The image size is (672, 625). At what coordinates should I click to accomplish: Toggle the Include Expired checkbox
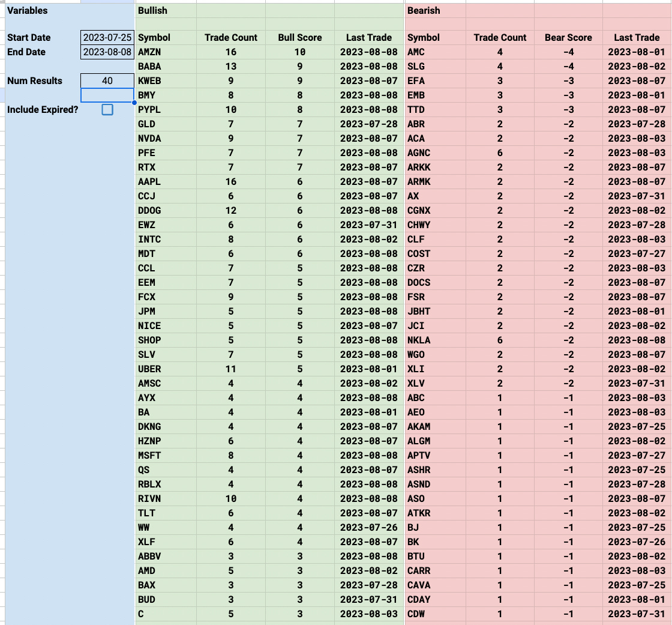coord(107,109)
